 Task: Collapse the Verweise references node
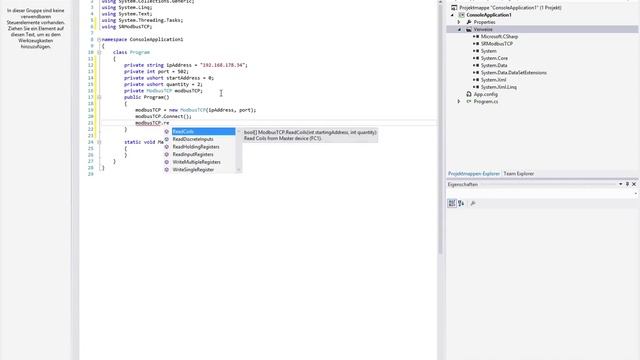(x=459, y=29)
